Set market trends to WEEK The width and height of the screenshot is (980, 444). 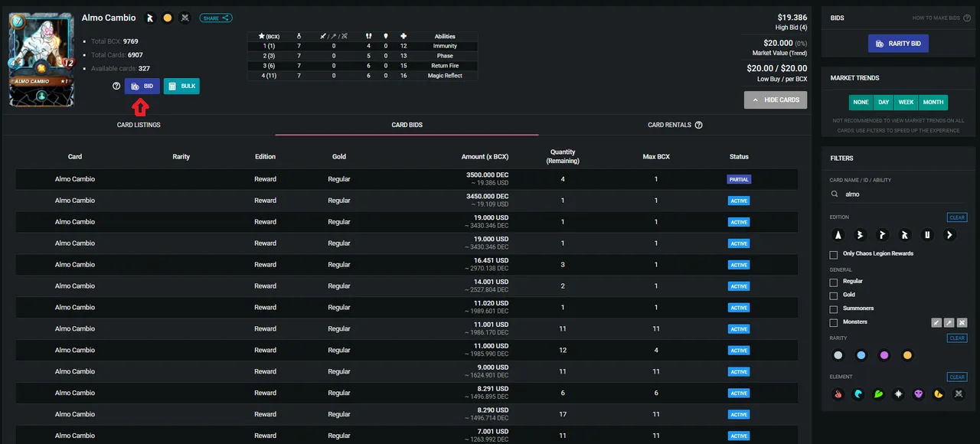click(x=906, y=103)
